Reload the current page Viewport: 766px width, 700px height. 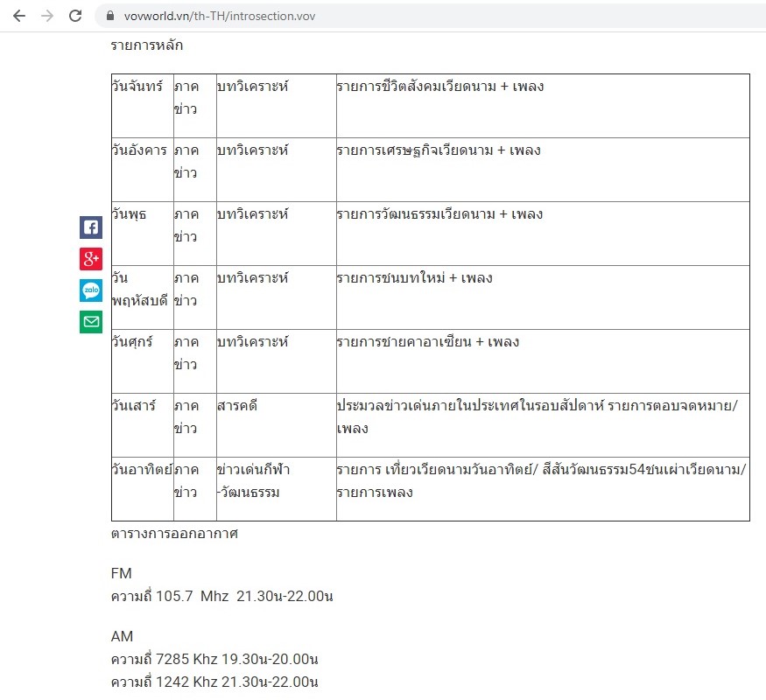(x=76, y=16)
